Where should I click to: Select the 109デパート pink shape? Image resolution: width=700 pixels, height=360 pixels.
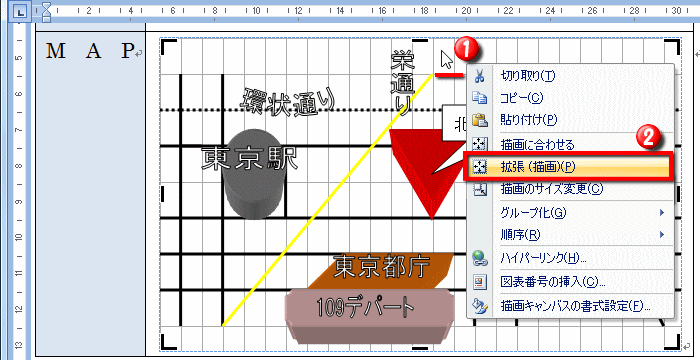[x=370, y=317]
